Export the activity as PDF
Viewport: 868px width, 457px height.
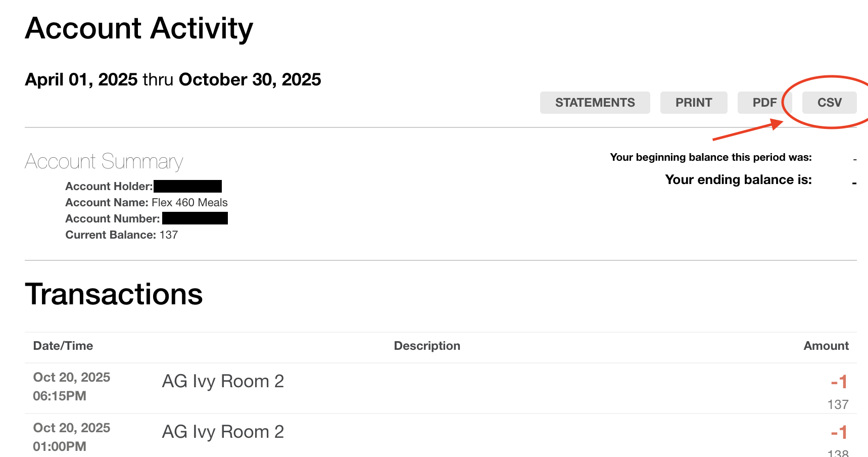pyautogui.click(x=764, y=103)
